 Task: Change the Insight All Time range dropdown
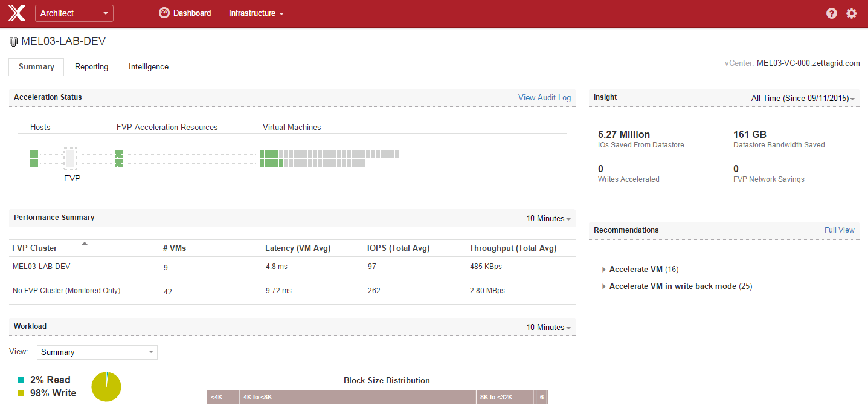click(803, 98)
